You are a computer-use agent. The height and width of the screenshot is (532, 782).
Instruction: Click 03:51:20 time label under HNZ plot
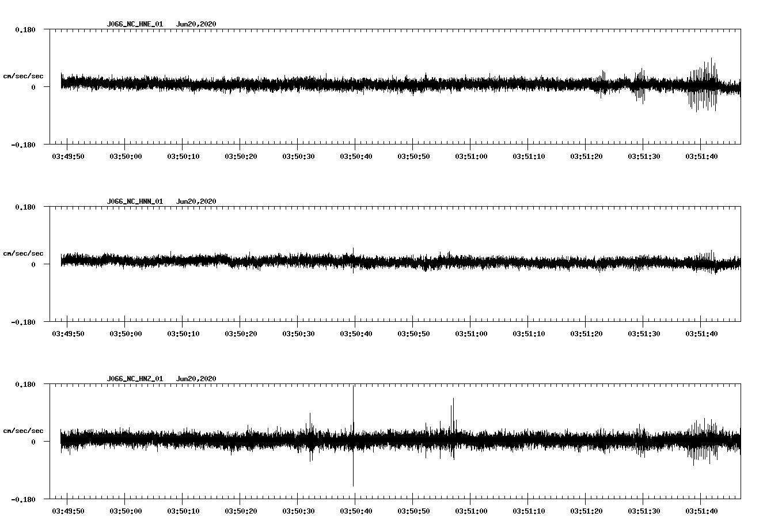tap(586, 511)
